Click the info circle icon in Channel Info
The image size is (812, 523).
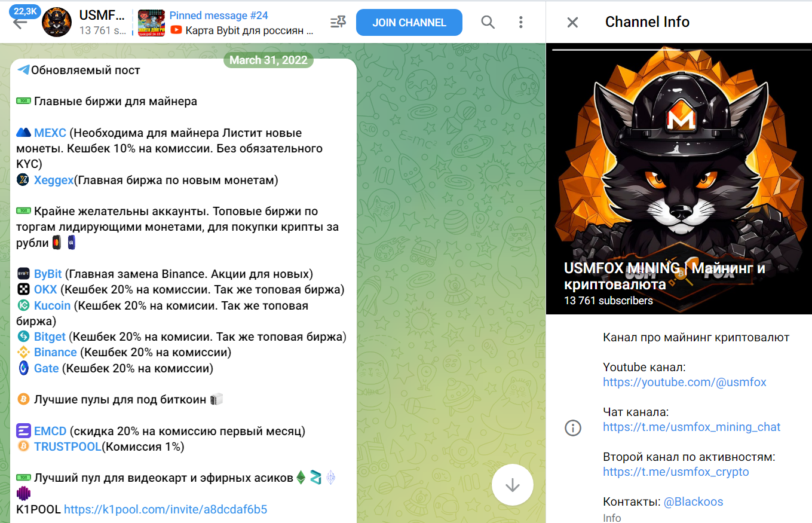click(x=573, y=428)
